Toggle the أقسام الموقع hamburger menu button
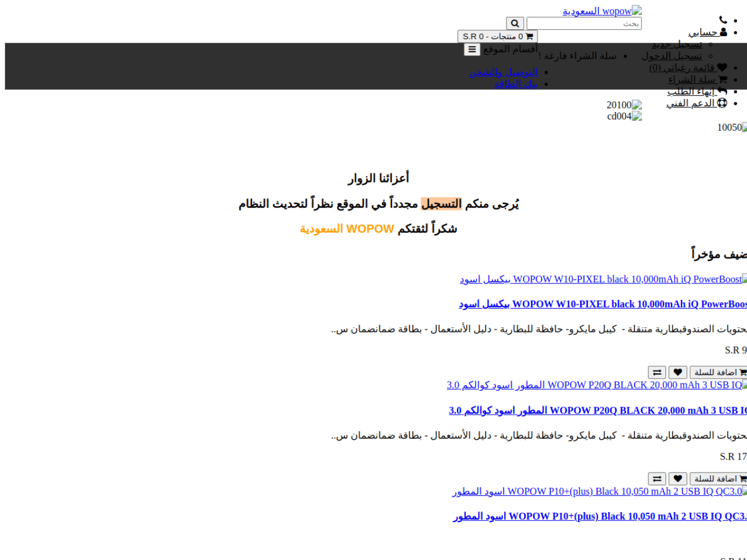The width and height of the screenshot is (747, 560). tap(472, 50)
